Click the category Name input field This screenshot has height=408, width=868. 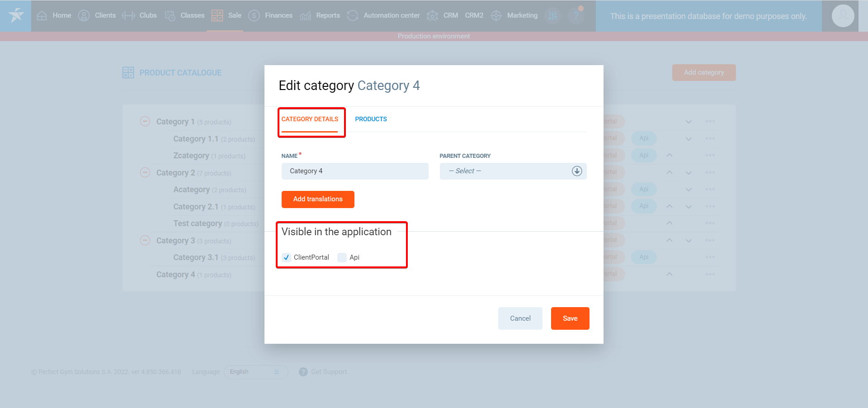pyautogui.click(x=354, y=171)
